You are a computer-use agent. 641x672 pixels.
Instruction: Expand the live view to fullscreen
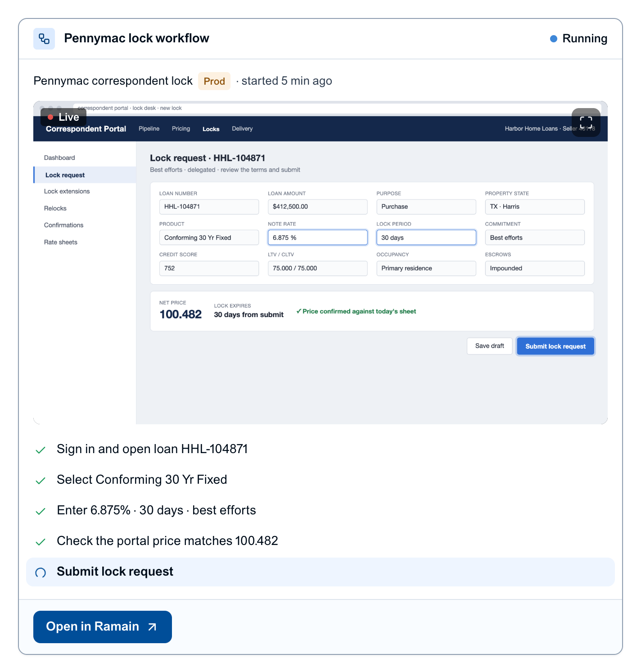[x=586, y=123]
